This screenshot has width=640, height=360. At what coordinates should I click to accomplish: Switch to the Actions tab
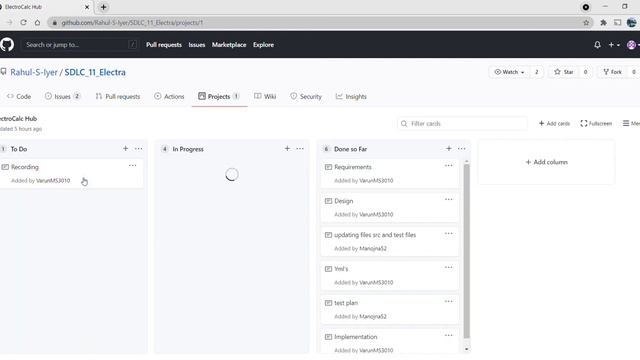coord(169,96)
